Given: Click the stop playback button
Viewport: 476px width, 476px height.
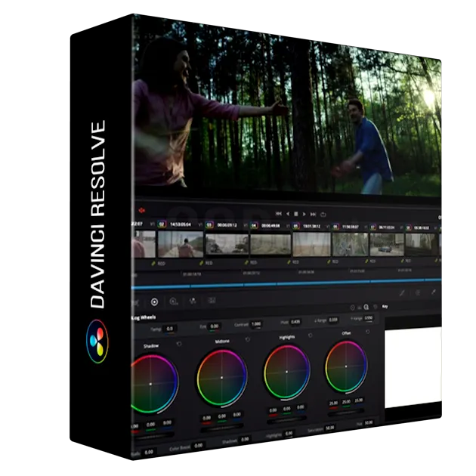Looking at the screenshot, I should 296,214.
